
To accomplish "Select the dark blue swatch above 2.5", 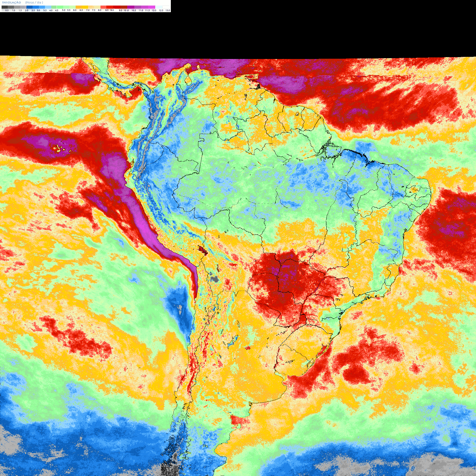I will 29,7.
